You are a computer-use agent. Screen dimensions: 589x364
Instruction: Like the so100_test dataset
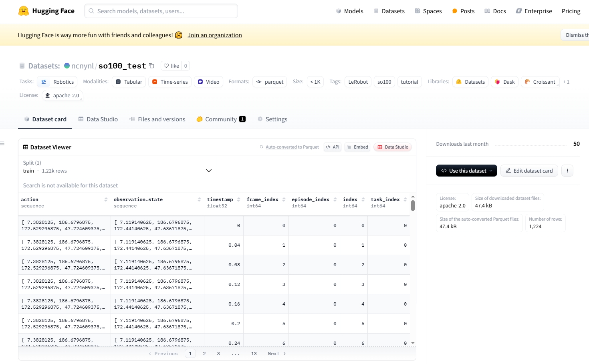(x=171, y=66)
